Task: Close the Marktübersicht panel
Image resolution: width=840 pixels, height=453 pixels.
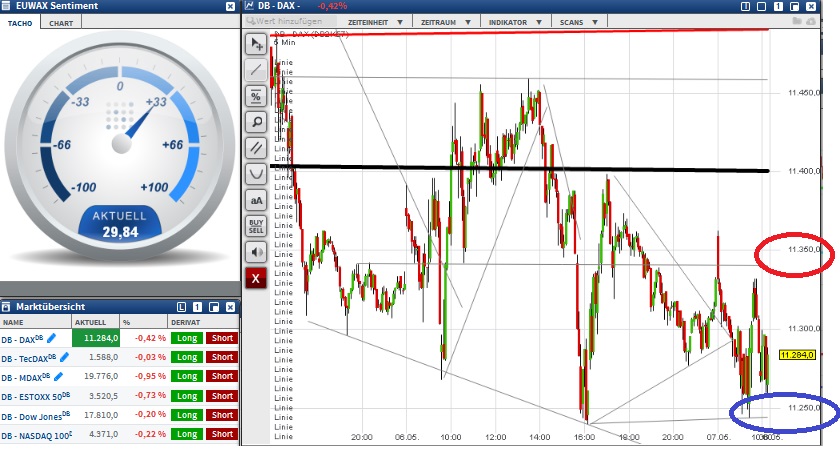Action: coord(230,307)
